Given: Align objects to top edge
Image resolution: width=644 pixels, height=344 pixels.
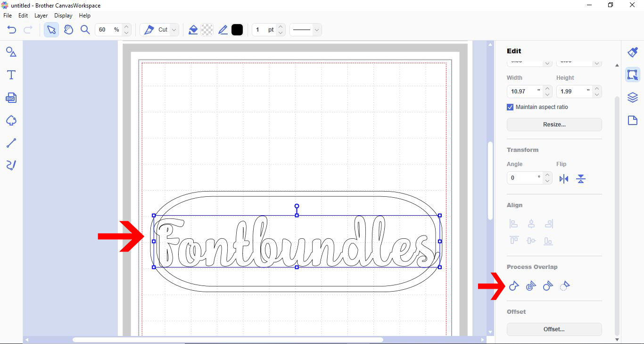Looking at the screenshot, I should coord(514,241).
